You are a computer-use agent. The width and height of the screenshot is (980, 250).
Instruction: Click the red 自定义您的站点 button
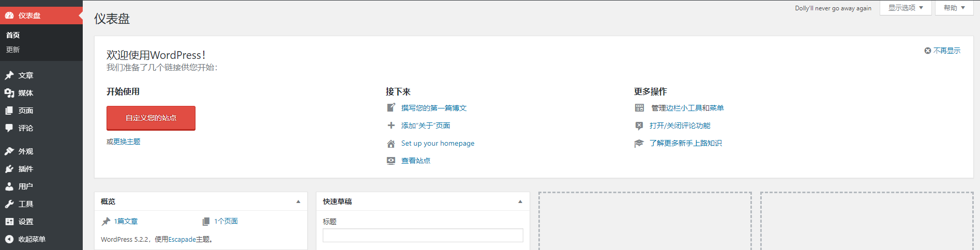click(x=151, y=118)
